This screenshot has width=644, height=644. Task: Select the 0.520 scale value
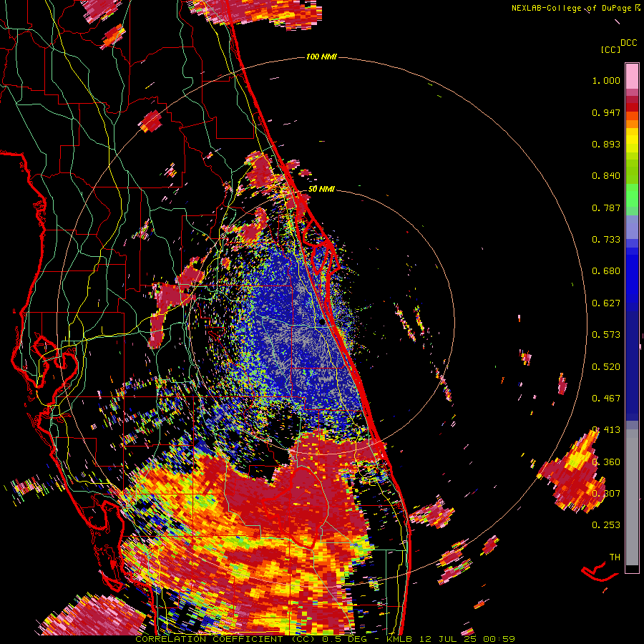click(606, 367)
